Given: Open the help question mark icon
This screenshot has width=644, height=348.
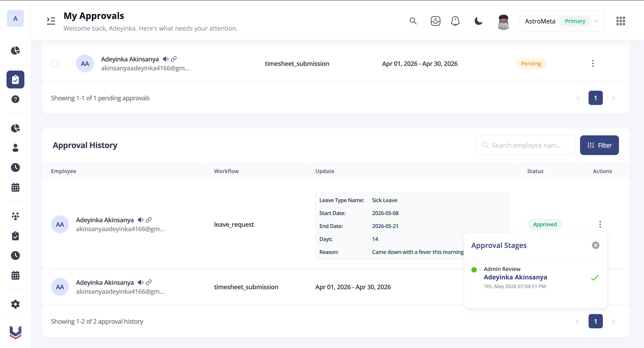Looking at the screenshot, I should pyautogui.click(x=15, y=99).
